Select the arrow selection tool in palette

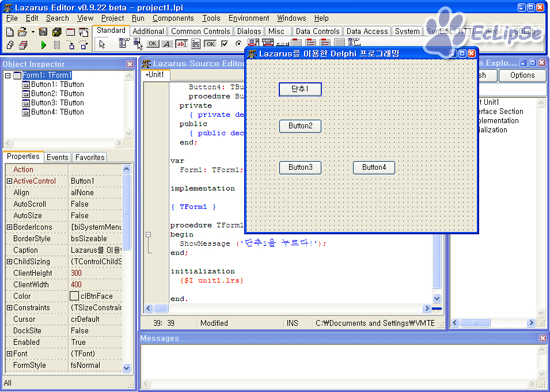[102, 44]
